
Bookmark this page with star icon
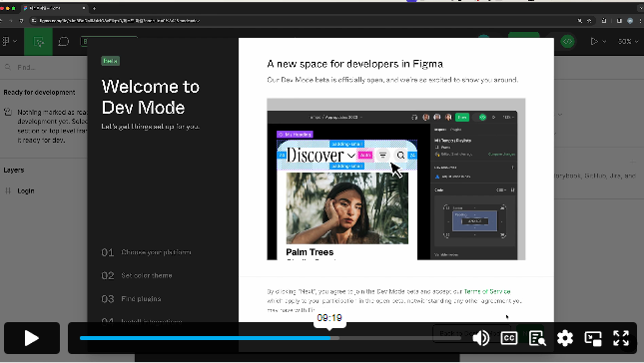click(x=589, y=21)
